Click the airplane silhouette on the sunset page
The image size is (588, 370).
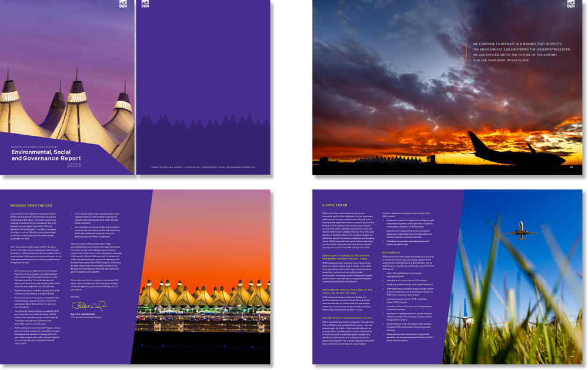pos(516,150)
